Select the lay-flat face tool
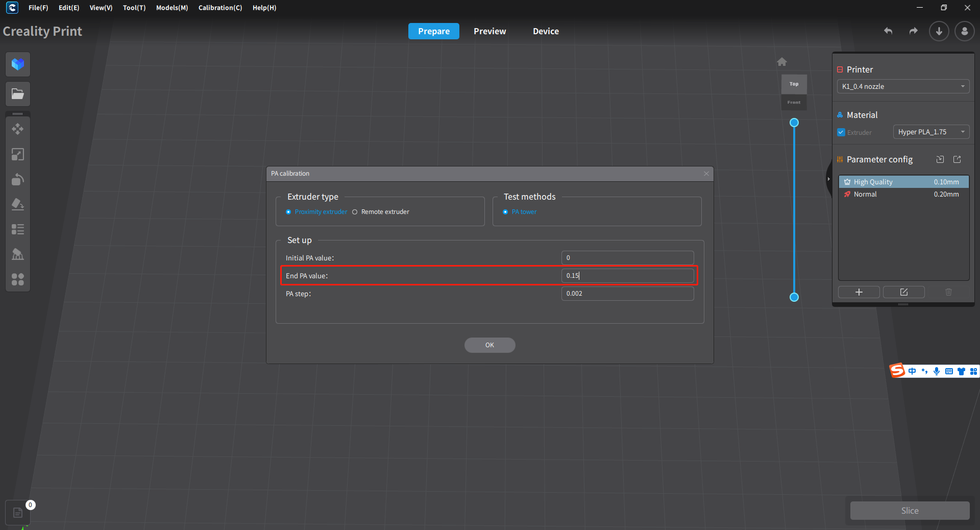980x530 pixels. pyautogui.click(x=18, y=204)
